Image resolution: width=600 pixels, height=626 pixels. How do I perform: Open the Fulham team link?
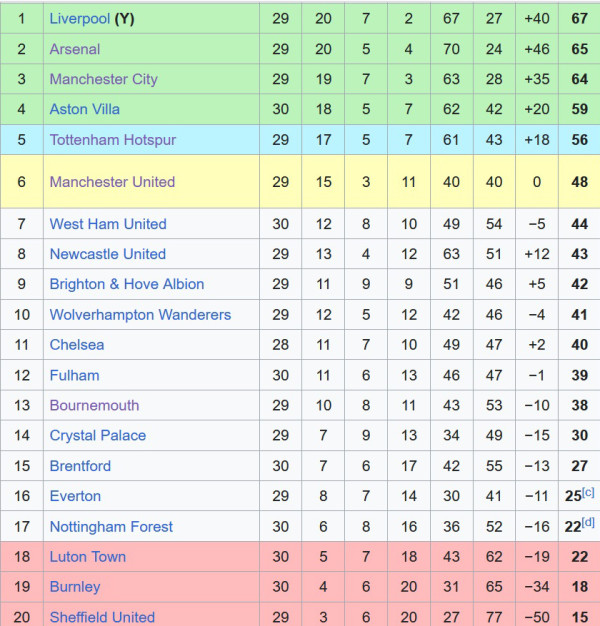pyautogui.click(x=74, y=375)
